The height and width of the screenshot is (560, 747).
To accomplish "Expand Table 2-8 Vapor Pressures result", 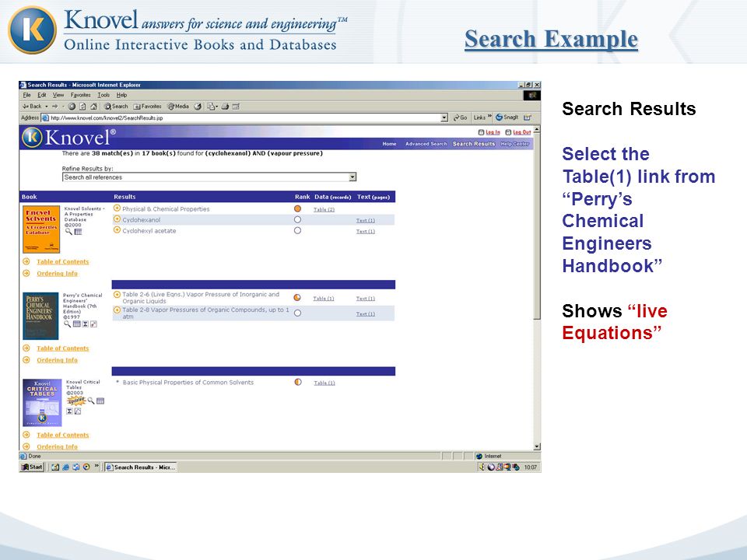I will 117,310.
